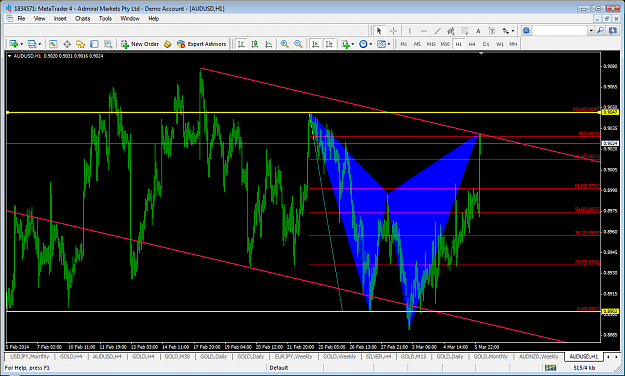Expand the New Chart dropdown arrow
This screenshot has height=376, width=625.
(x=21, y=44)
